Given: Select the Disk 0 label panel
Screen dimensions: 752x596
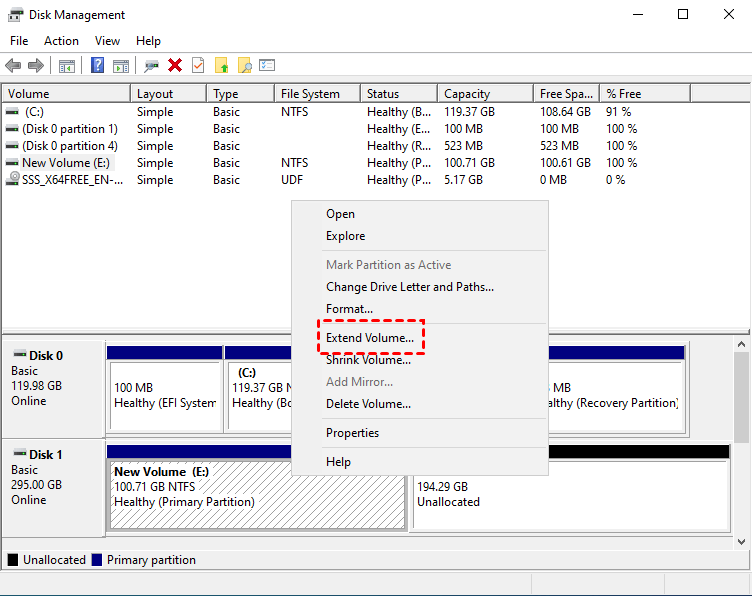Looking at the screenshot, I should (x=54, y=389).
